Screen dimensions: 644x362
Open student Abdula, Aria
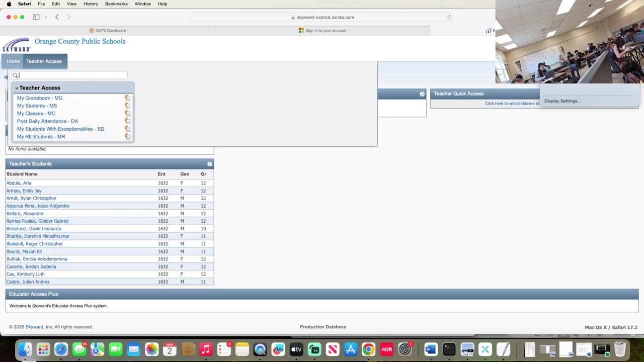tap(19, 183)
